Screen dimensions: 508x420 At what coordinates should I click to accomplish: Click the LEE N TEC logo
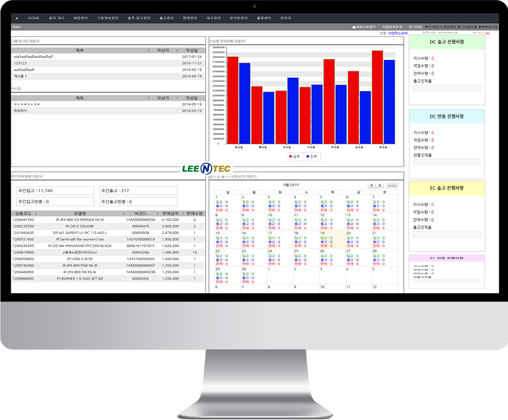coord(206,169)
